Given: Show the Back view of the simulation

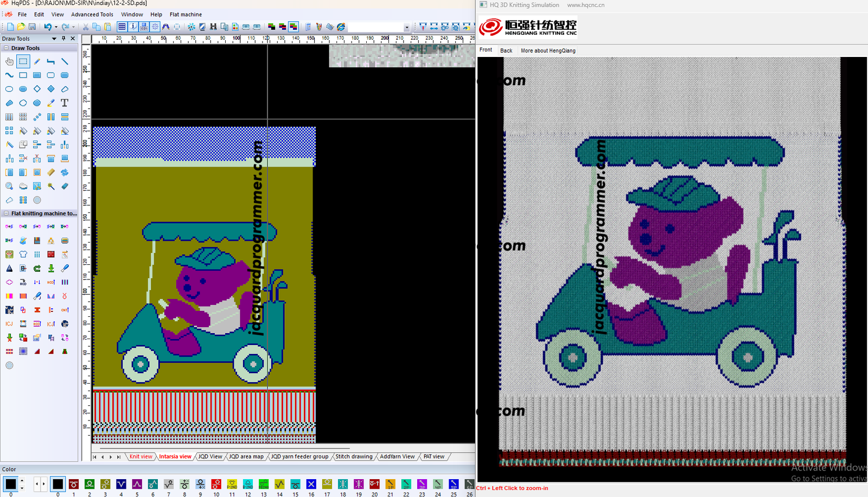Looking at the screenshot, I should [x=506, y=50].
